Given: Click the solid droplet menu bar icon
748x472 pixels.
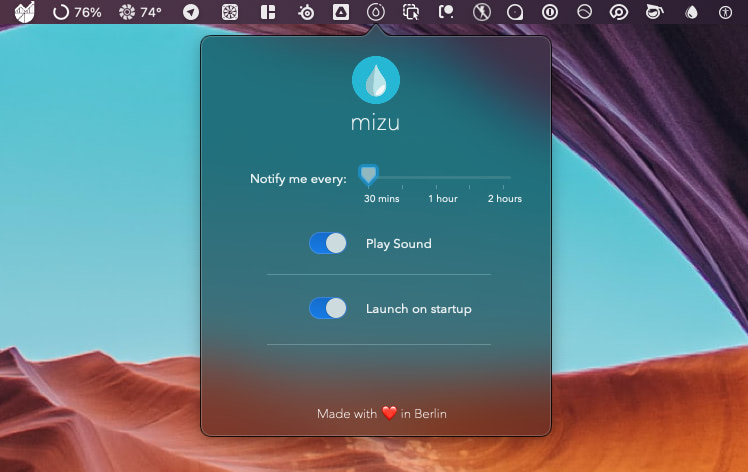Looking at the screenshot, I should click(x=691, y=12).
